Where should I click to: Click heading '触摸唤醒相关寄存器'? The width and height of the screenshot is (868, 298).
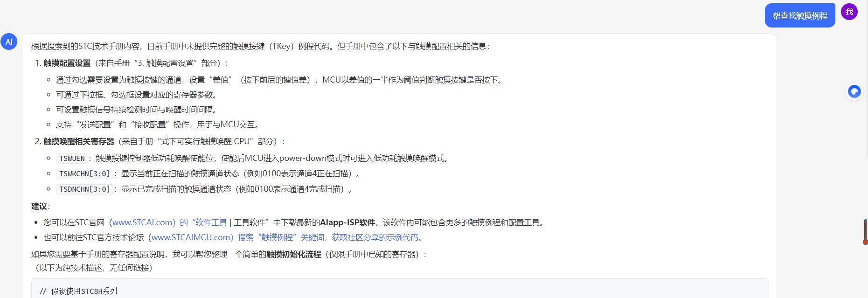pos(79,141)
